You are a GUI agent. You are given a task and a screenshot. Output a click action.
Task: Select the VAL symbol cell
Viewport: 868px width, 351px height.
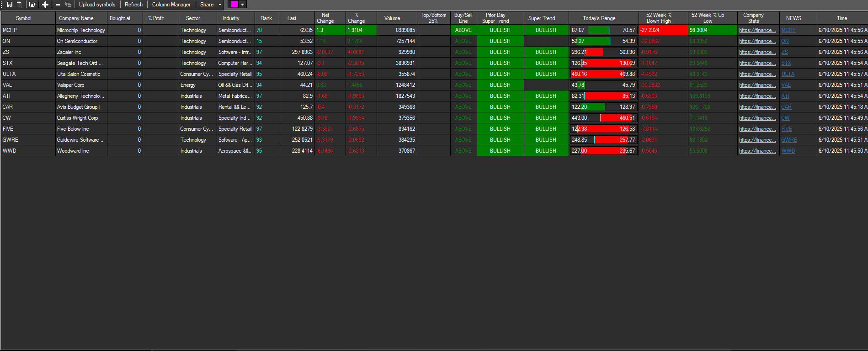[28, 85]
